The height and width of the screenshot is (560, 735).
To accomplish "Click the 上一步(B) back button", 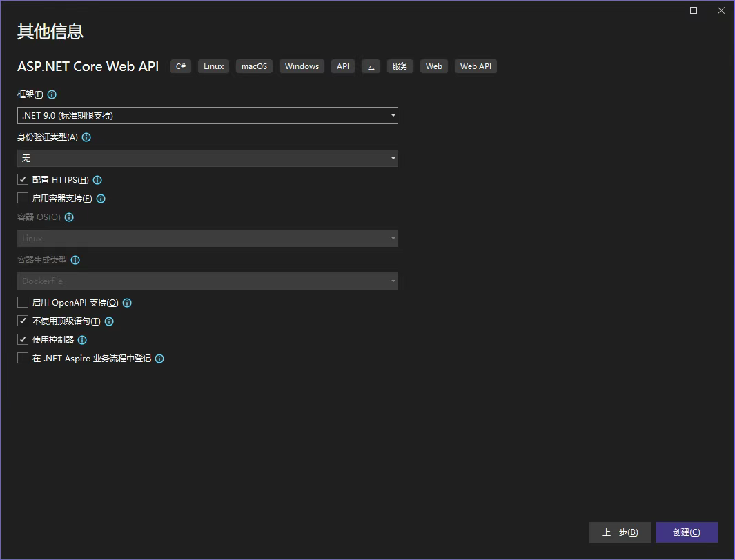I will point(620,532).
